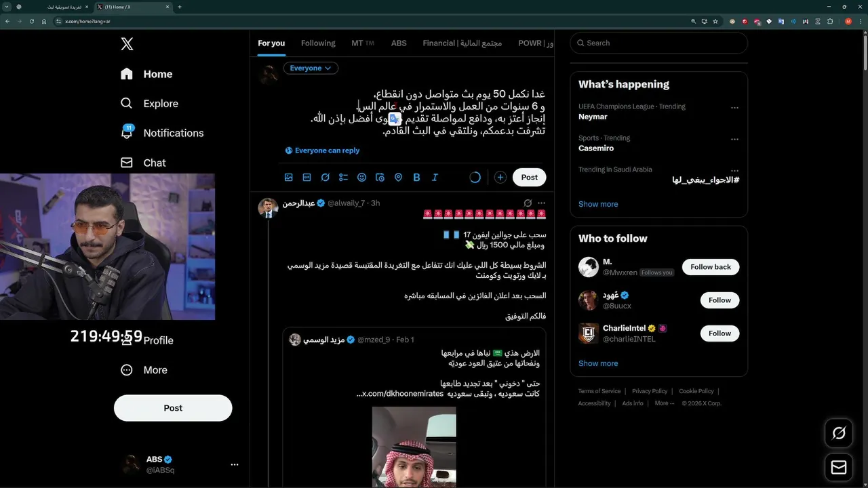Click character count progress circle
Screen dimensions: 868x488
click(475, 178)
